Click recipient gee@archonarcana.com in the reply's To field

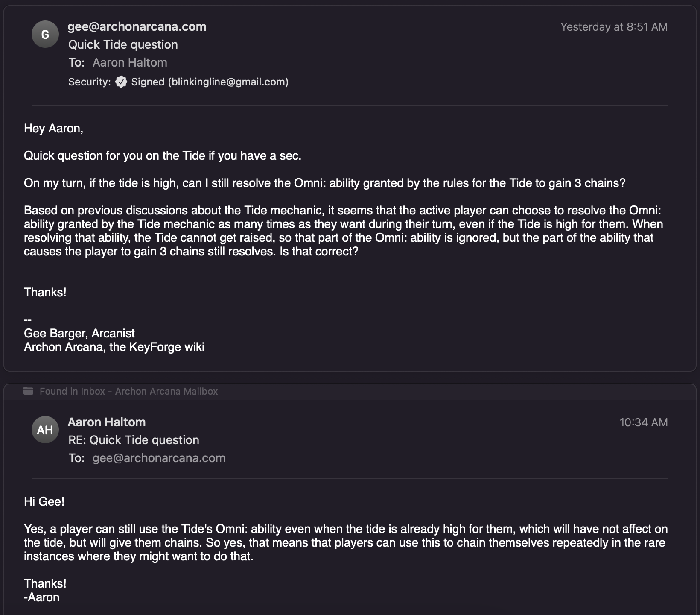point(159,458)
